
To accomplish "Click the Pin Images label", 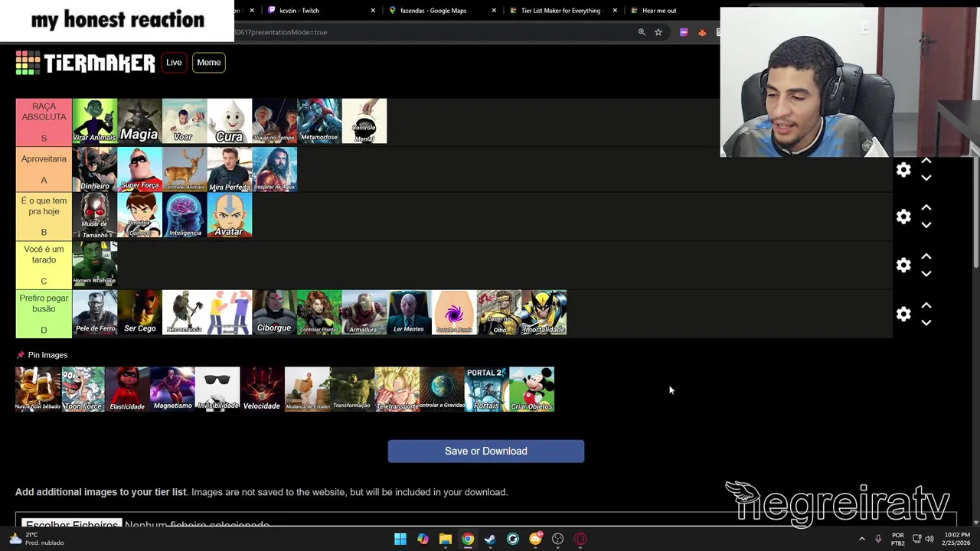I will pyautogui.click(x=47, y=355).
